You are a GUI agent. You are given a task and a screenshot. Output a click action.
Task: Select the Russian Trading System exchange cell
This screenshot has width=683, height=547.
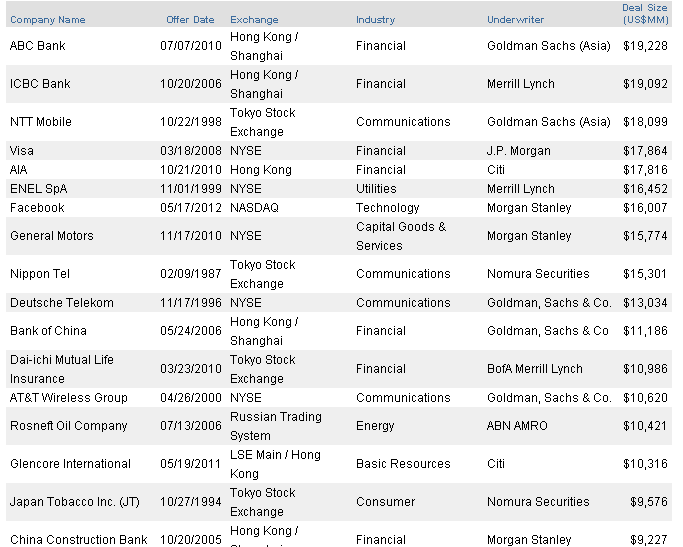click(x=276, y=426)
